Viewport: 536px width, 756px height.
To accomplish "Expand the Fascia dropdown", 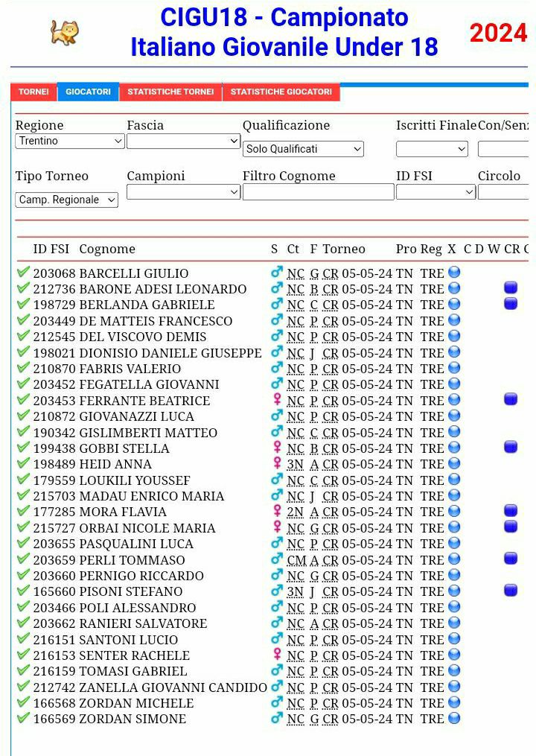I will pyautogui.click(x=183, y=141).
